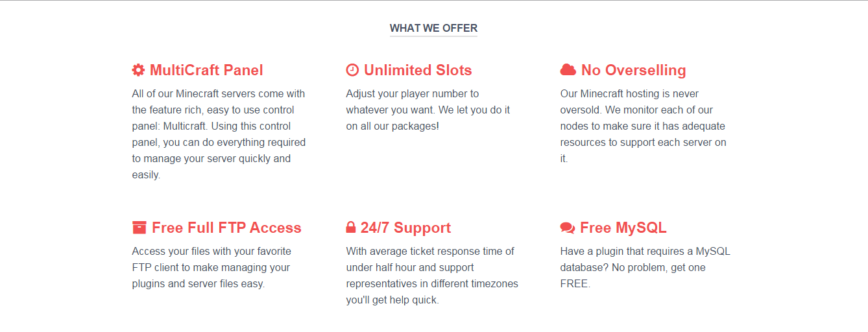Select the Free MySQL heading
Viewport: 868px width, 332px height.
tap(623, 228)
